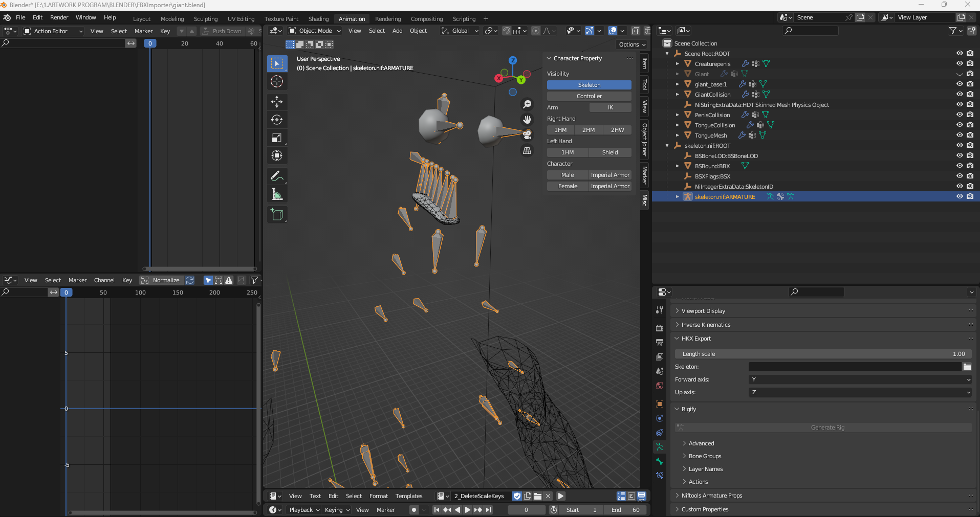Viewport: 980px width, 517px height.
Task: Click the Skeleton visibility button
Action: (x=589, y=85)
